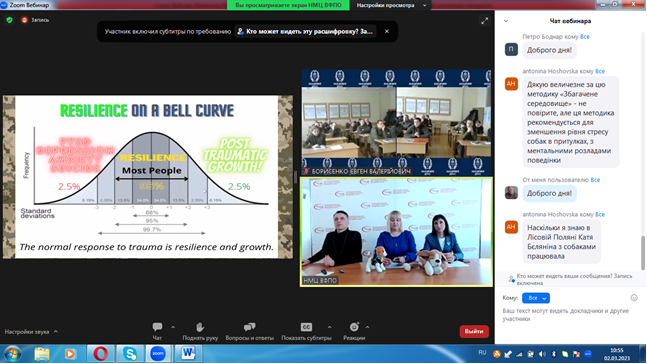The image size is (647, 364).
Task: Expand options arrow next to Chat button
Action: point(173,327)
